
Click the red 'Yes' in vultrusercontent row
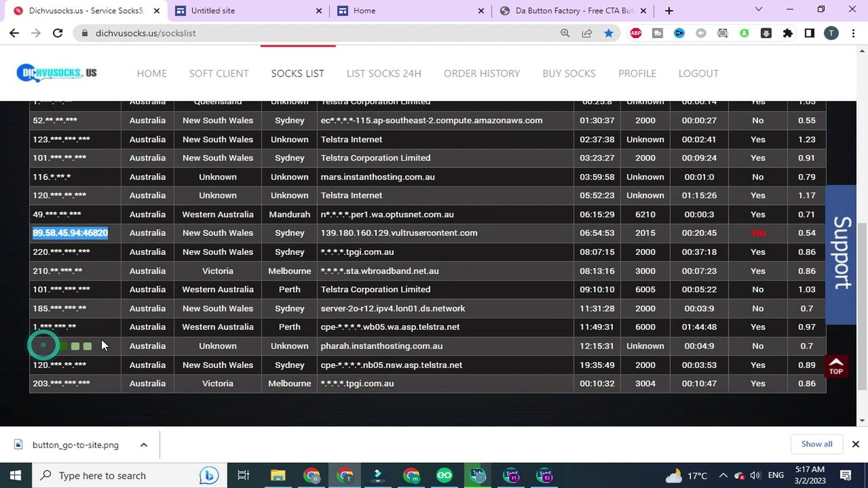(757, 233)
